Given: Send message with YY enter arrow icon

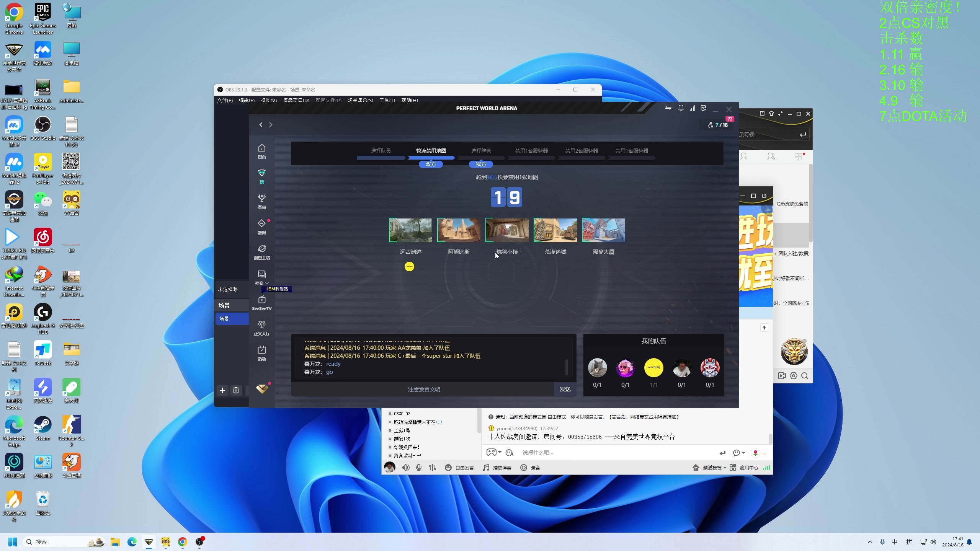Looking at the screenshot, I should click(x=722, y=453).
